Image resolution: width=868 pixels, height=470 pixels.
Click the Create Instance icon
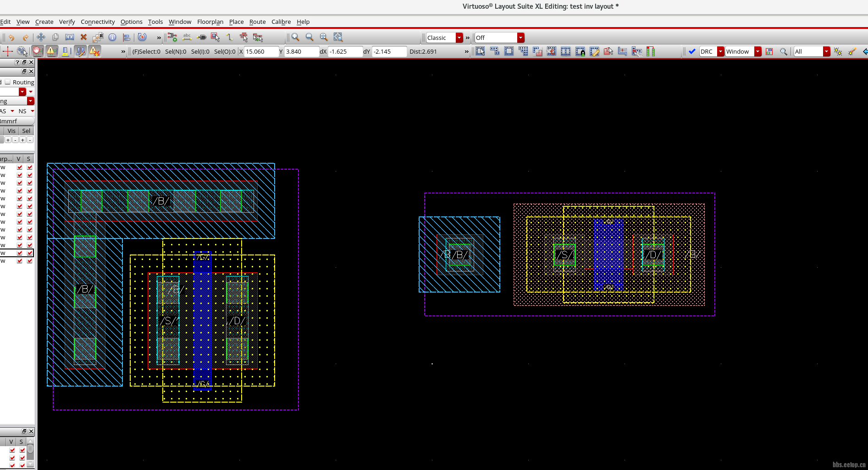click(x=172, y=37)
